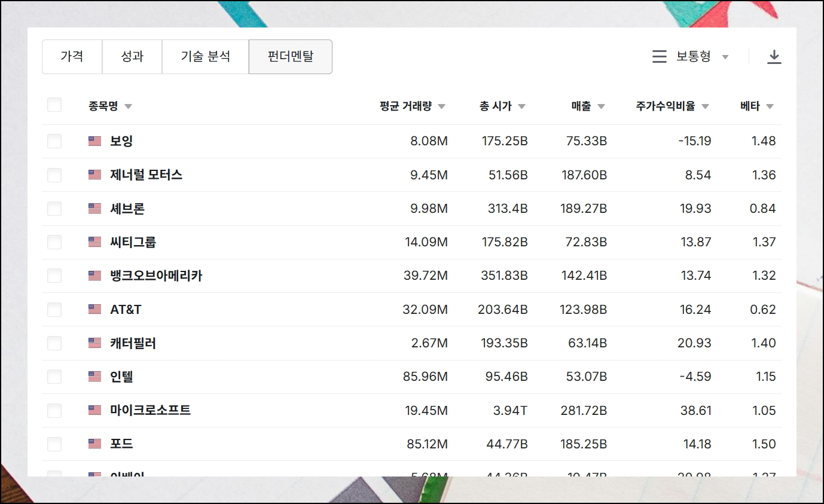The width and height of the screenshot is (824, 504).
Task: Click the -15.19 P/E value for 보잉
Action: click(695, 141)
